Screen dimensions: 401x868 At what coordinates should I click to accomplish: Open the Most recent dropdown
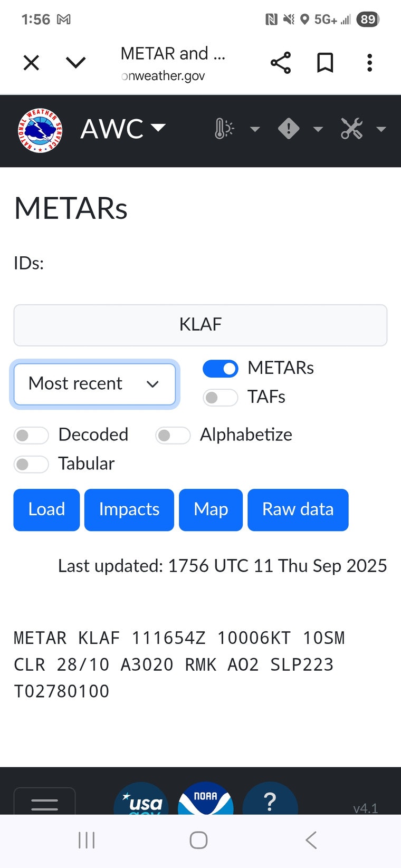(94, 384)
